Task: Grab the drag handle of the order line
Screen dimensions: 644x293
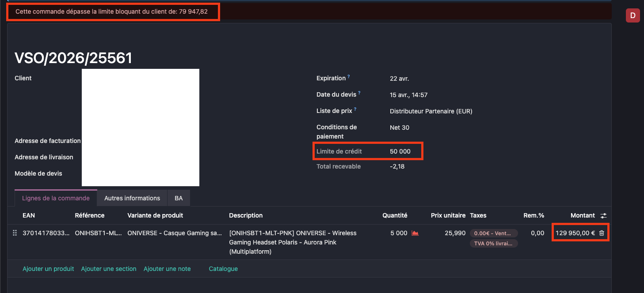Action: pos(15,233)
